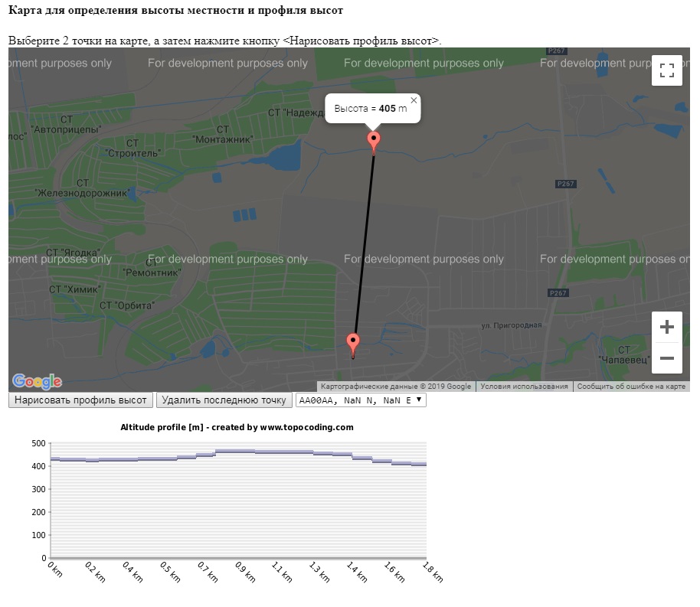Click the Р267 road badge near Пригородная
The width and height of the screenshot is (700, 607).
point(558,293)
